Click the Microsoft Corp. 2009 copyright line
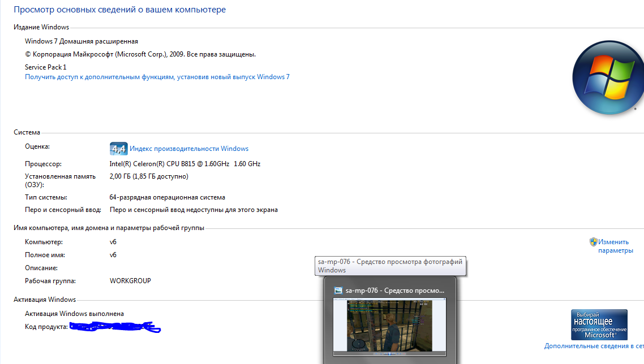 tap(140, 54)
